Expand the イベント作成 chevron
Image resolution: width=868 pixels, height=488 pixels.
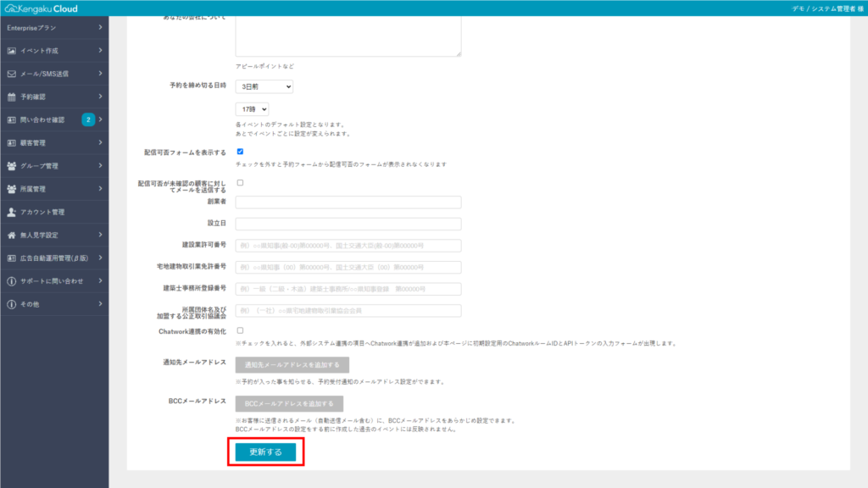pos(100,50)
